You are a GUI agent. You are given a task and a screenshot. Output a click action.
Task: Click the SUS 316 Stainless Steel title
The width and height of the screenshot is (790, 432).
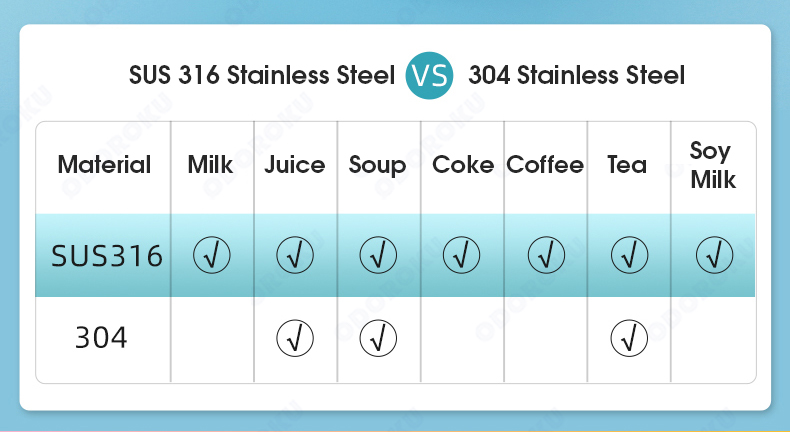point(262,76)
